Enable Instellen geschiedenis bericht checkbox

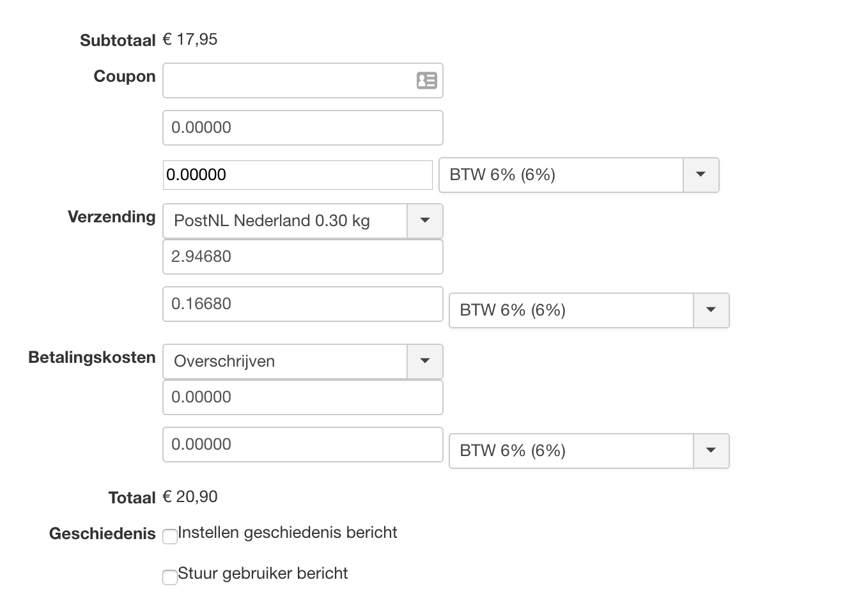tap(170, 537)
